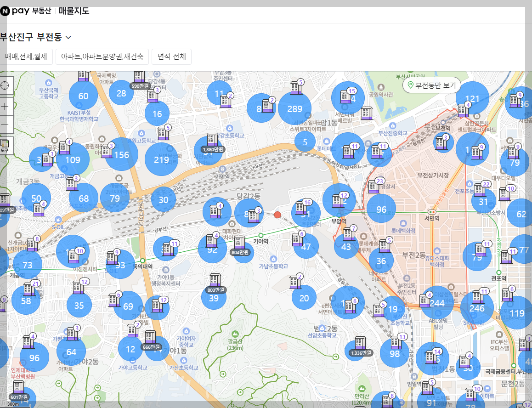Select the 244 listings cluster
Screen dimensions: 532x408
click(x=437, y=303)
